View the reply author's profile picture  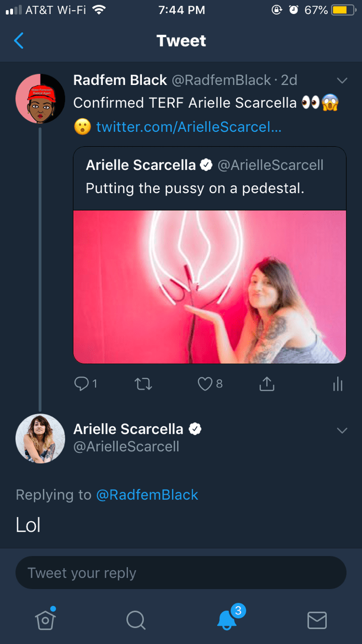pos(40,438)
